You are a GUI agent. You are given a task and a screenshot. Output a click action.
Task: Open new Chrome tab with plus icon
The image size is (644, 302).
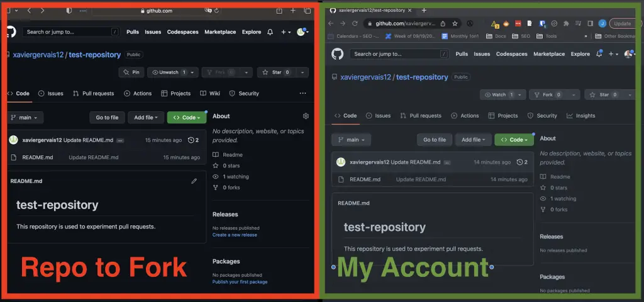(424, 10)
